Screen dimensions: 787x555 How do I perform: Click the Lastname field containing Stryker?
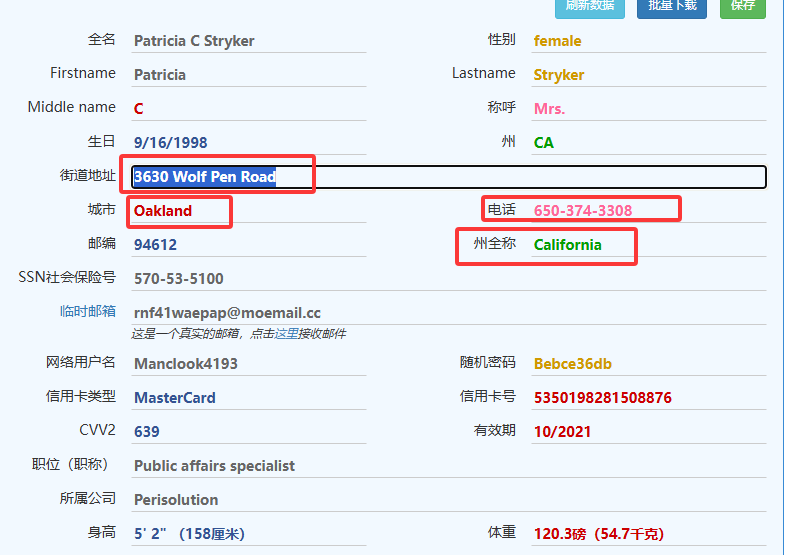pos(648,75)
